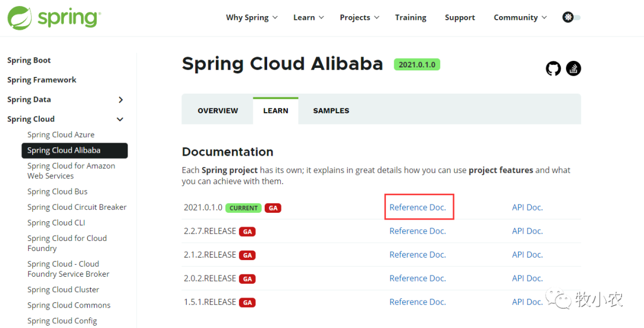The width and height of the screenshot is (644, 328).
Task: Expand the Projects menu
Action: [x=360, y=17]
